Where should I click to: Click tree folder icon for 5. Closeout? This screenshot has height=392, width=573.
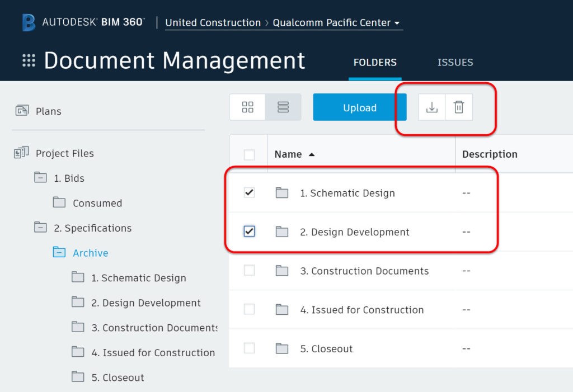coord(78,377)
